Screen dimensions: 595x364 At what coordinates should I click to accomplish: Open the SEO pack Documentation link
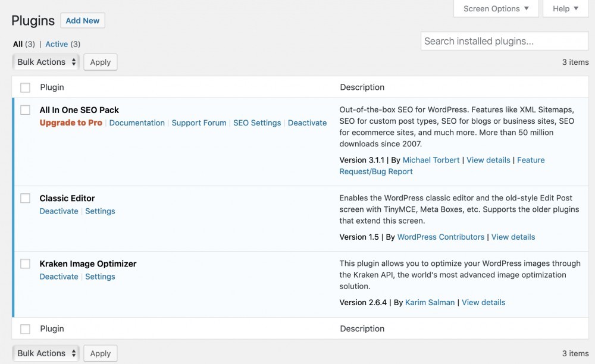pos(137,123)
